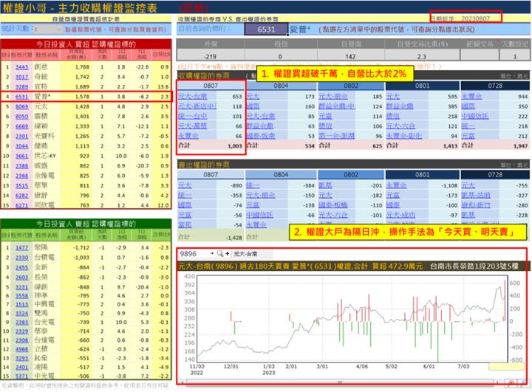Open stock code 8069 元太 link
This screenshot has width=532, height=392.
[21, 106]
